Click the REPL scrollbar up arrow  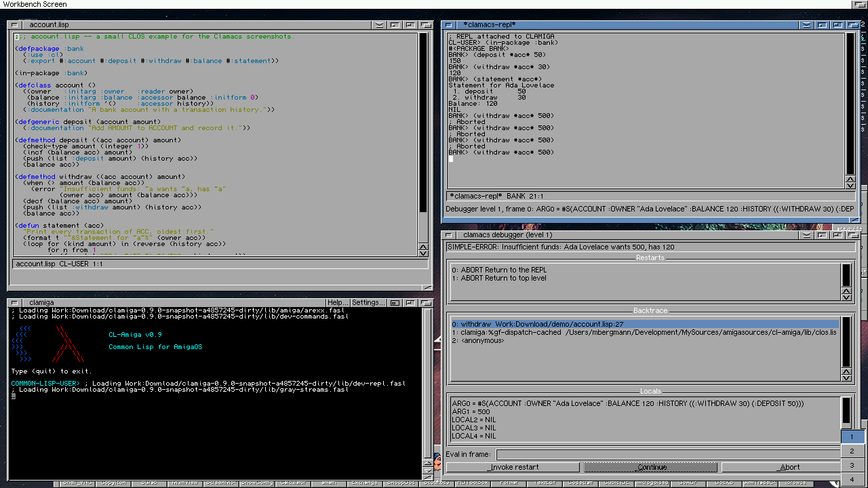[x=850, y=178]
